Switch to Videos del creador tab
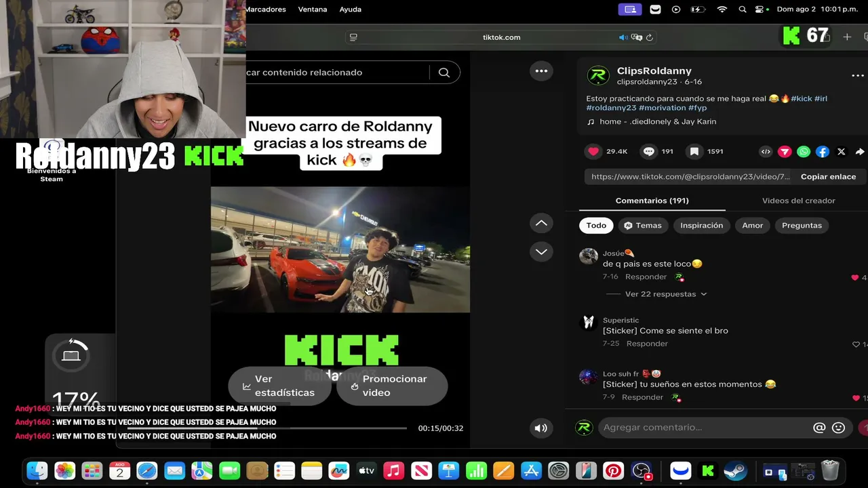868x488 pixels. (799, 201)
